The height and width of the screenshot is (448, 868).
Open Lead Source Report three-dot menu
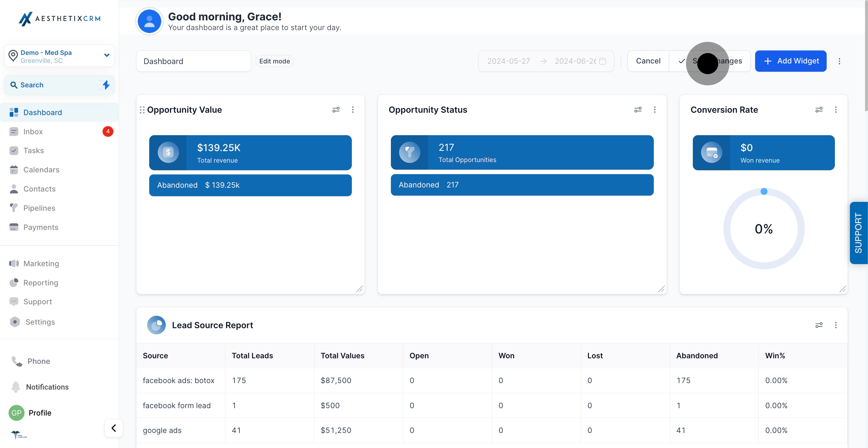(836, 325)
